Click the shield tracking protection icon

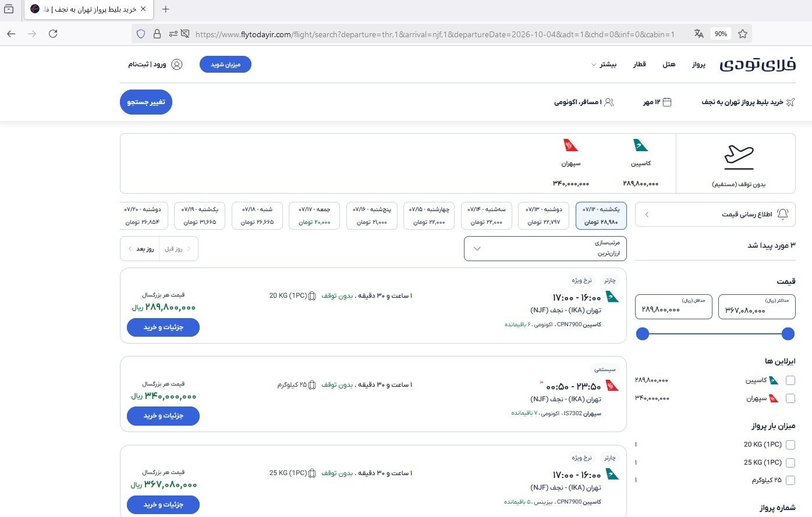pos(140,34)
